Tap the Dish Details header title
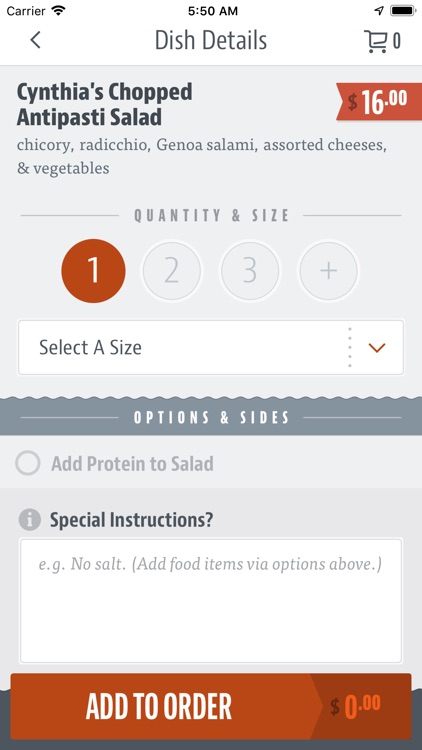422x750 pixels. pyautogui.click(x=211, y=41)
